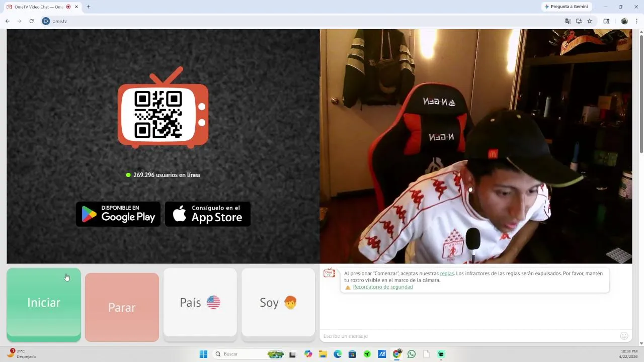The width and height of the screenshot is (644, 362).
Task: Close the OmeTV Video Chat tab
Action: 76,7
